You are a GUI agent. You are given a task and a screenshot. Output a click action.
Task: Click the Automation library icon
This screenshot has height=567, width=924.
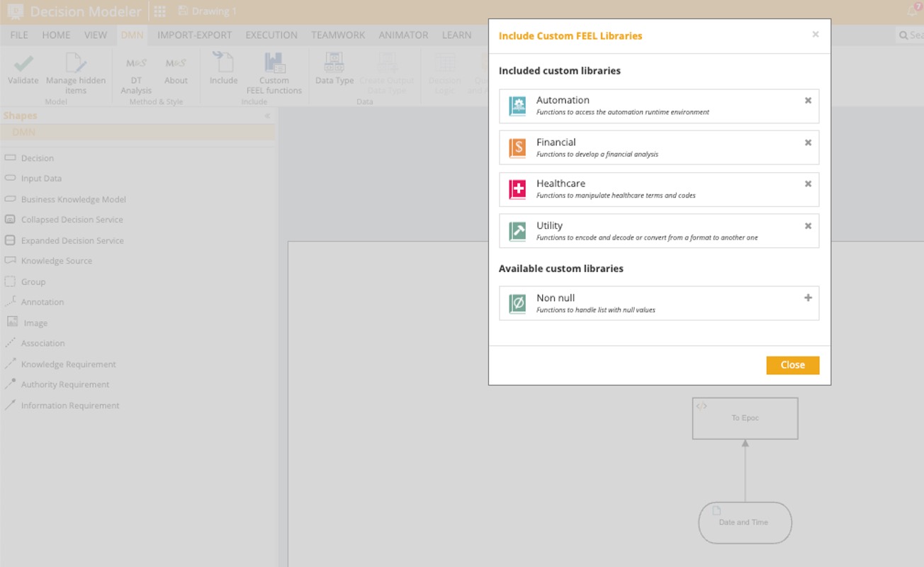tap(518, 106)
